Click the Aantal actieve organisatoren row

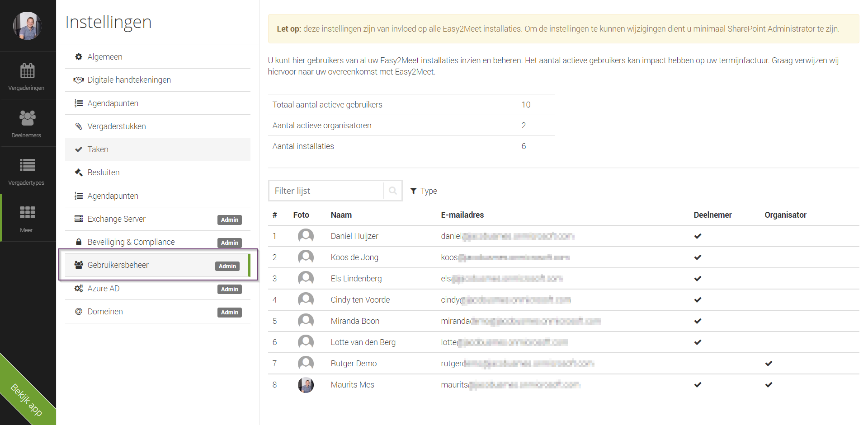(411, 126)
